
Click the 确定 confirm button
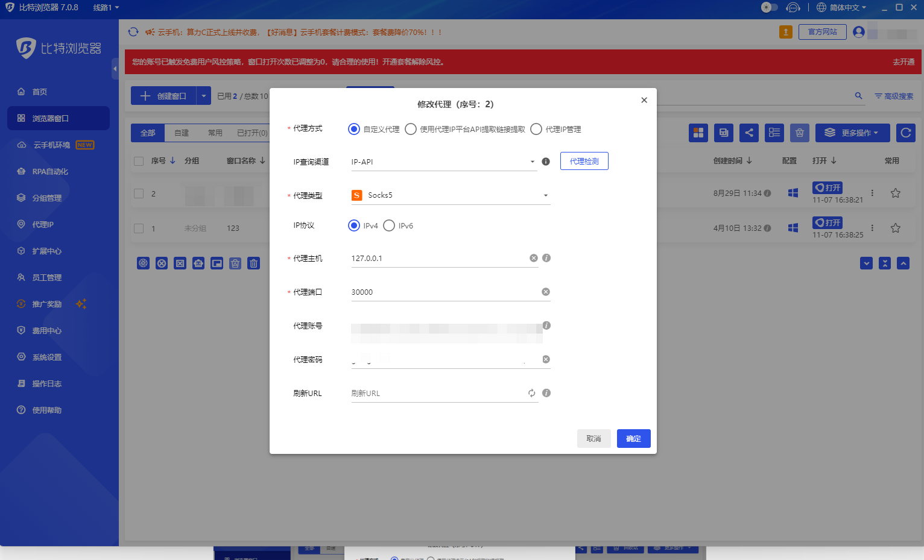633,438
